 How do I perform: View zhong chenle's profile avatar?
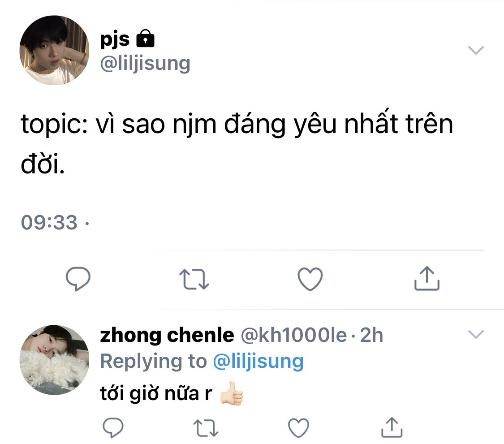pos(54,359)
